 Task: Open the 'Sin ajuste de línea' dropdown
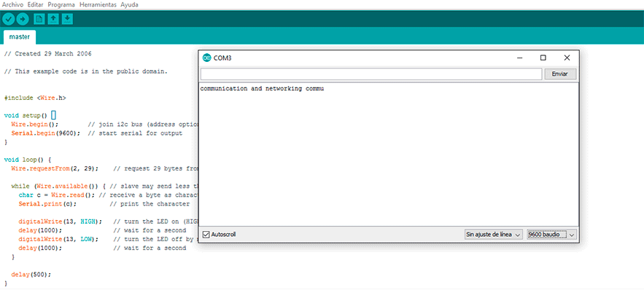tap(494, 235)
